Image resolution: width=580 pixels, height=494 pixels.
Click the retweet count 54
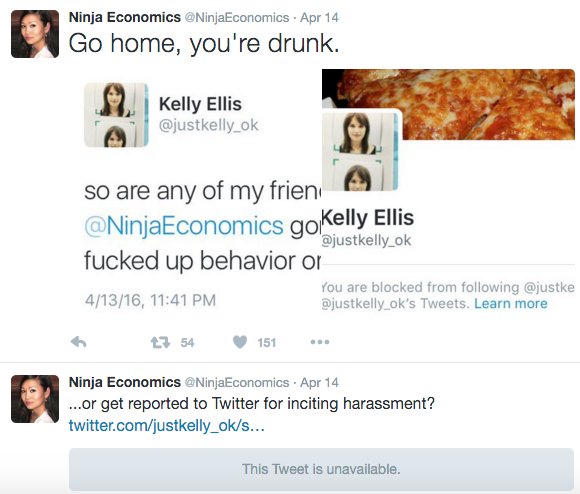tap(187, 343)
